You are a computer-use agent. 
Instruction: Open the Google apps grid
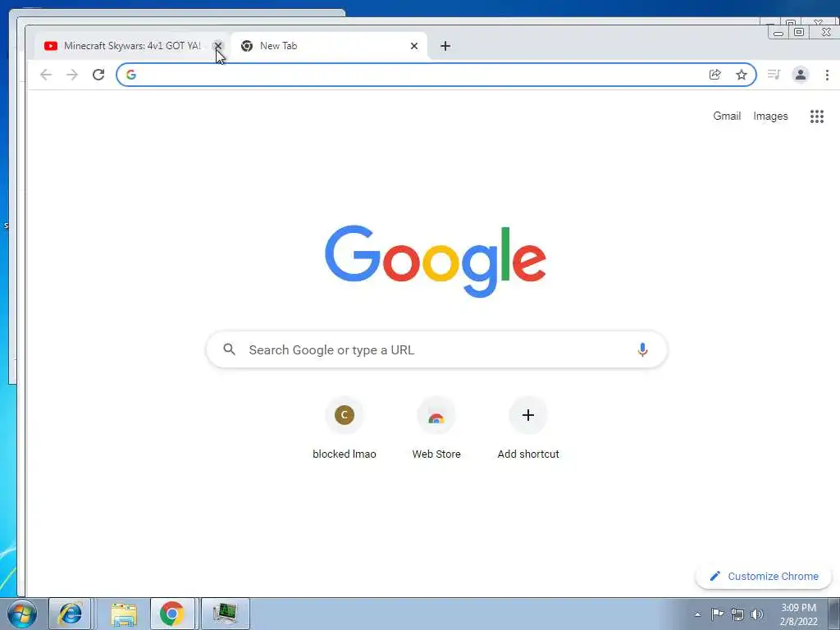click(816, 116)
